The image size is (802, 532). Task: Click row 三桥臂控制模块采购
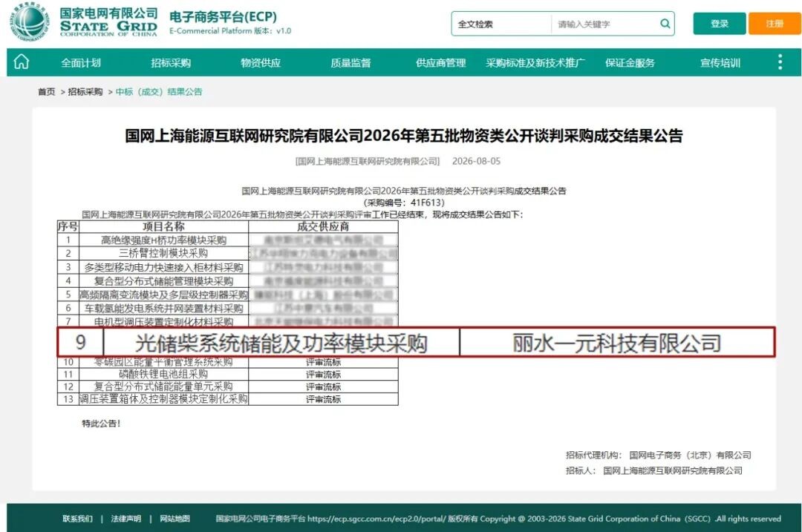click(228, 253)
